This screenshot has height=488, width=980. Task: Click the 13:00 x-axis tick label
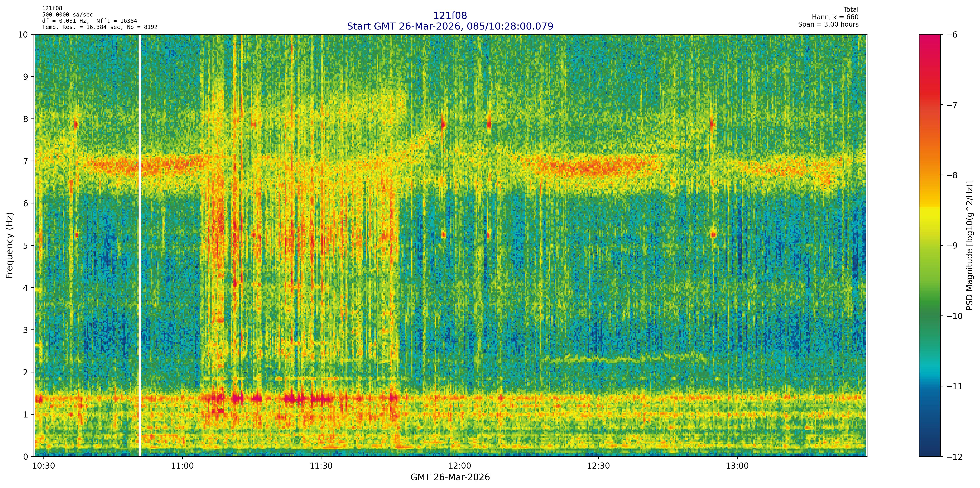click(737, 466)
